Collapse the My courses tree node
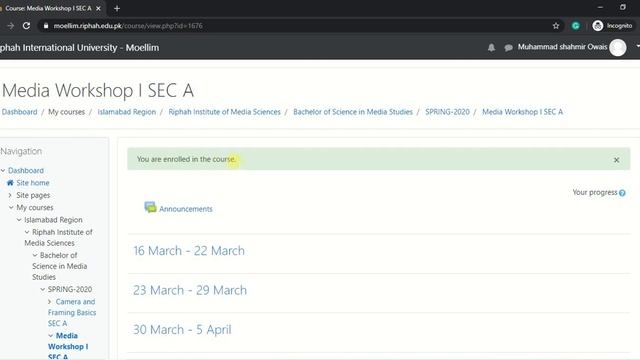 (x=11, y=207)
